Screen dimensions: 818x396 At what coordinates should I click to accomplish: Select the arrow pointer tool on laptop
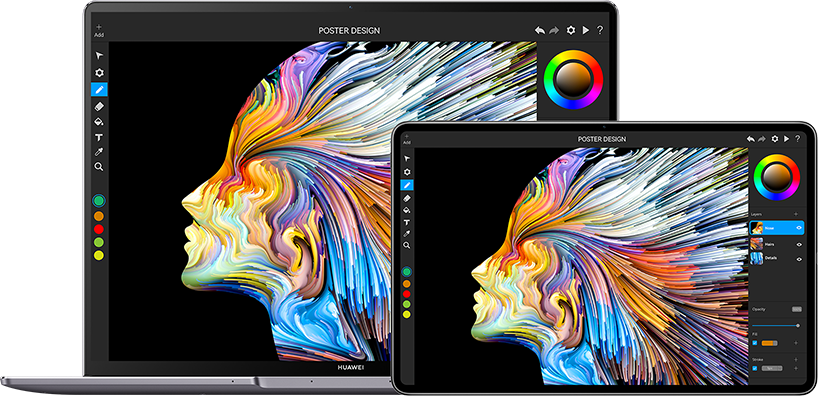[x=99, y=56]
